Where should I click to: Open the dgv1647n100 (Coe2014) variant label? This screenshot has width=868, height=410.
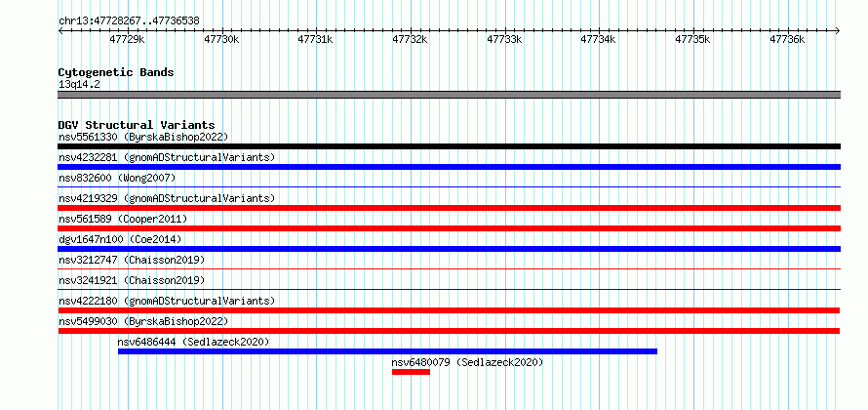pyautogui.click(x=120, y=239)
